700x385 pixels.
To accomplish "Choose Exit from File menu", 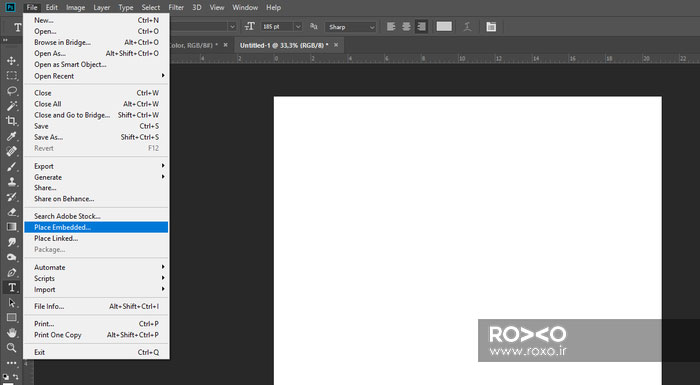I will [x=96, y=352].
